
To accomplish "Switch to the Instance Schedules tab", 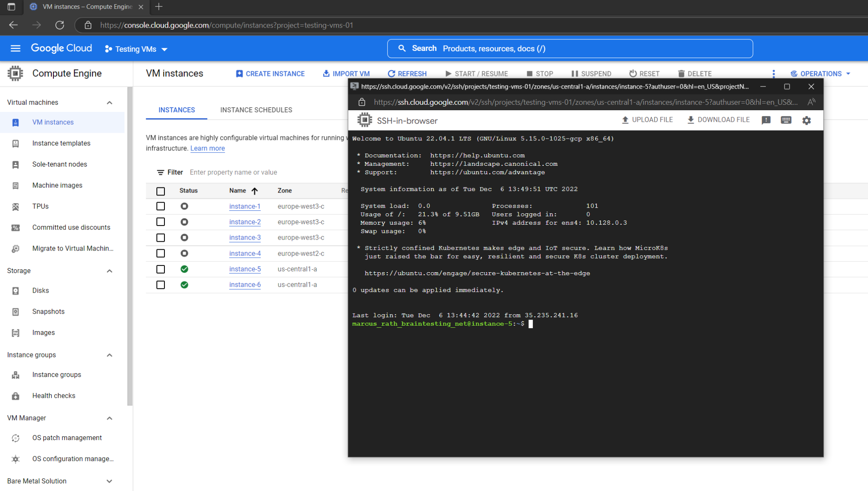I will point(256,110).
